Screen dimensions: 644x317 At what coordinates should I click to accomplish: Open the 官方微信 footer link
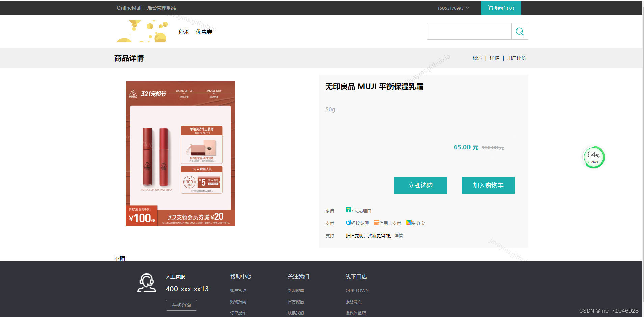[x=296, y=301]
